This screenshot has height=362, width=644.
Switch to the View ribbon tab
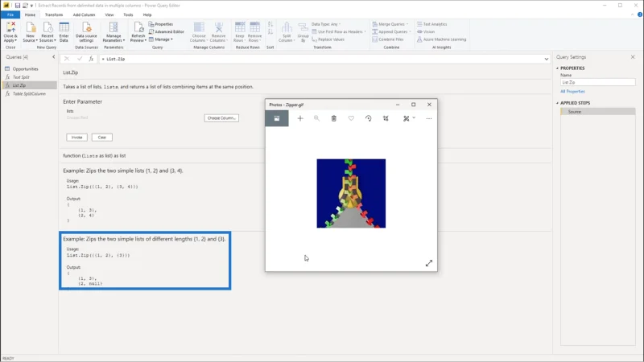[109, 14]
